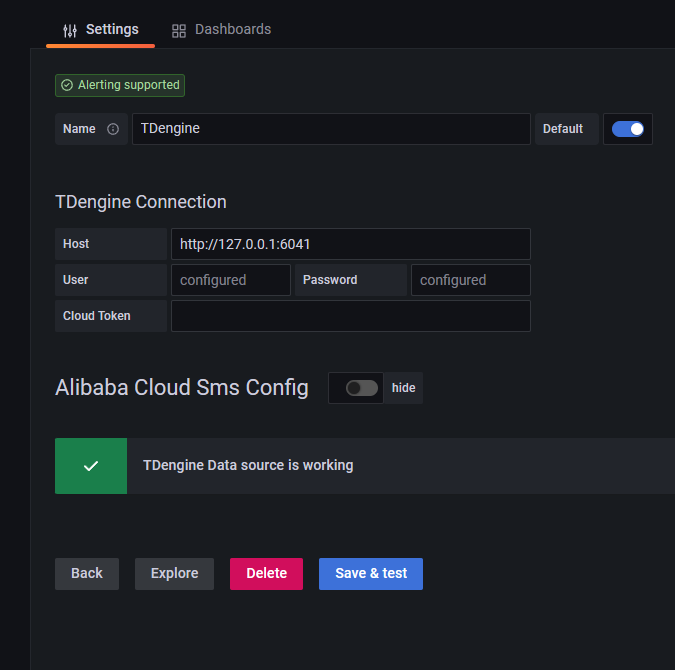Click the Alerting supported check icon
The height and width of the screenshot is (670, 675).
point(67,85)
